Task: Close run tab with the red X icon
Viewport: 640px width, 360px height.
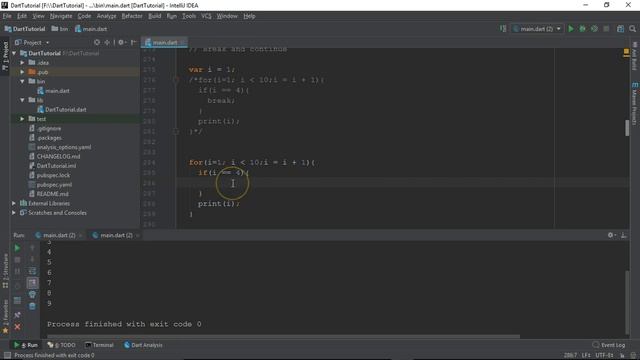Action: (17, 327)
